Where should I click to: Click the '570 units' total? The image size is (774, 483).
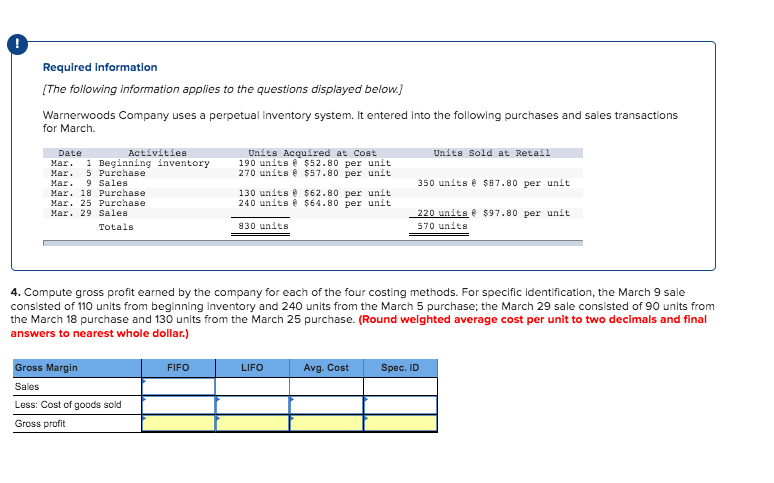[x=442, y=226]
